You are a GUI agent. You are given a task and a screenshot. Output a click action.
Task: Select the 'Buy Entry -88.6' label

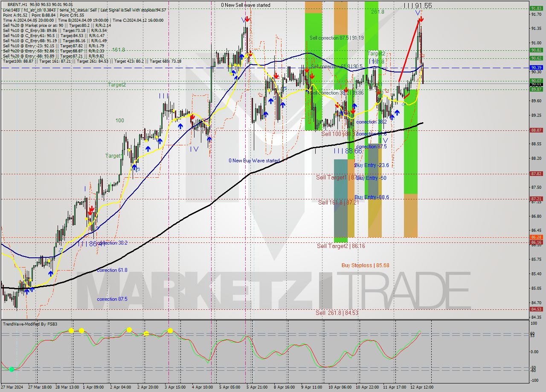[372, 197]
